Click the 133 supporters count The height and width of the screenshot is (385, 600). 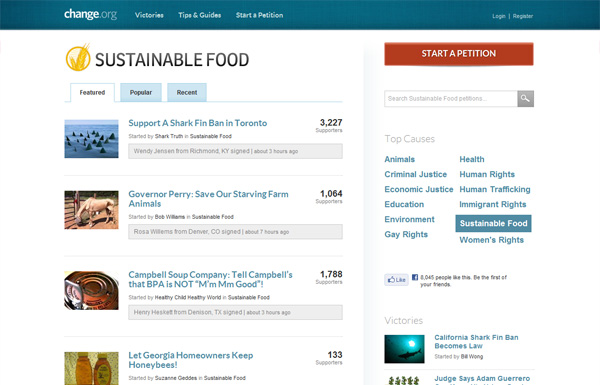point(335,355)
